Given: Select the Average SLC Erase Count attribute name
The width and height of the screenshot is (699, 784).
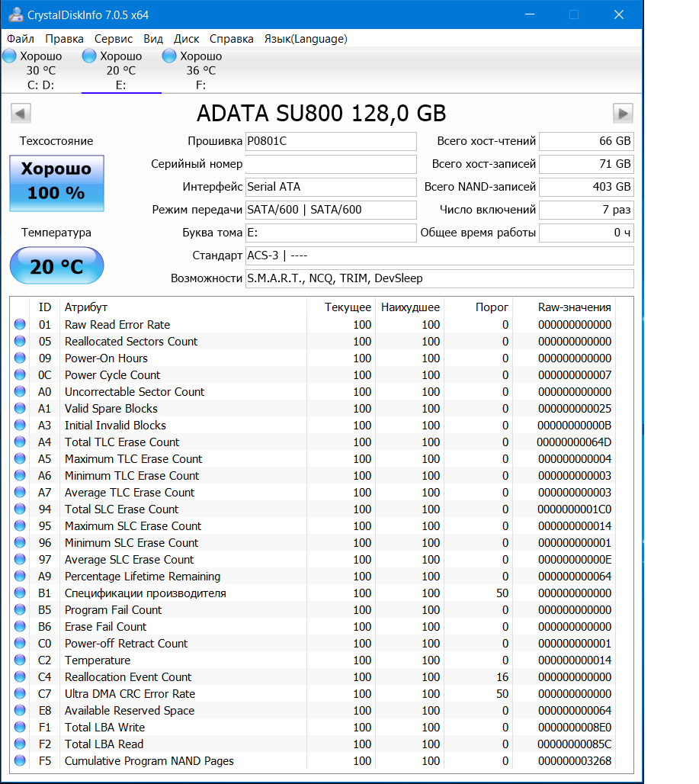Looking at the screenshot, I should (x=129, y=560).
